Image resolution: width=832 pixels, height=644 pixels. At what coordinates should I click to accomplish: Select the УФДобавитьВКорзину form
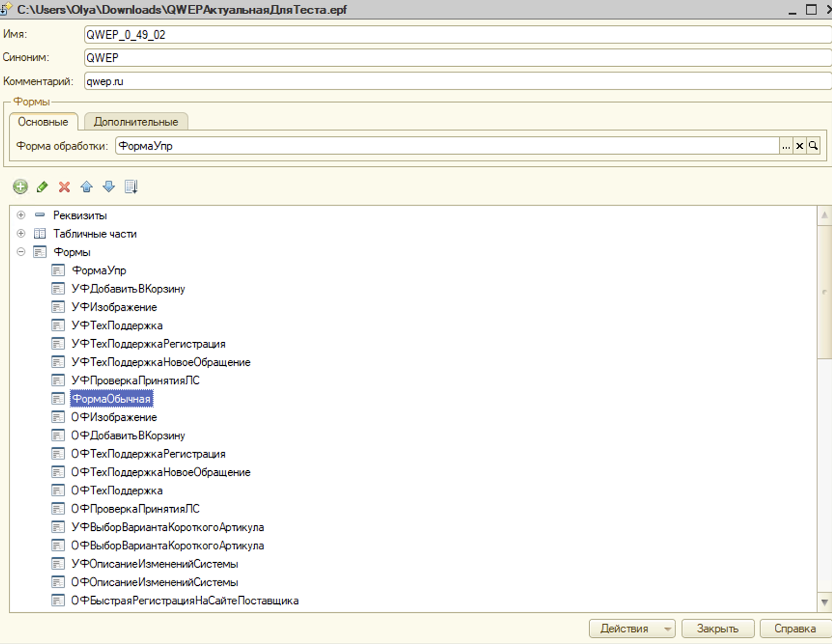click(128, 289)
